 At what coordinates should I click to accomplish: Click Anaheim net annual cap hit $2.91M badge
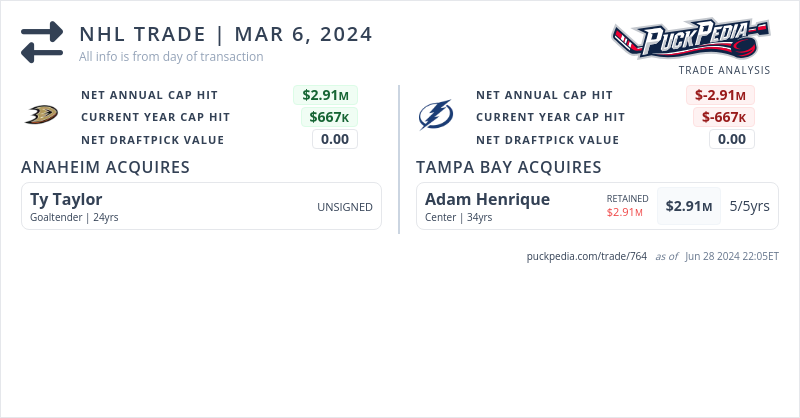[325, 95]
